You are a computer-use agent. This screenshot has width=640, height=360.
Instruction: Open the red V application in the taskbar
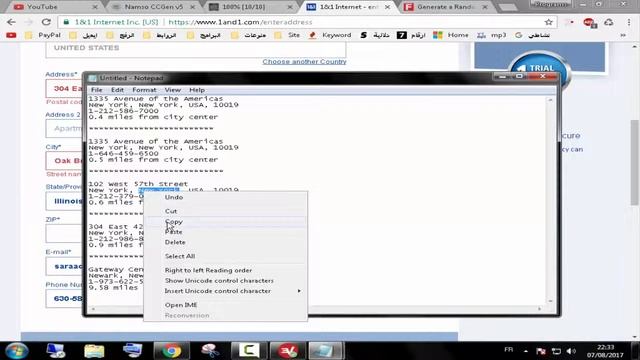pyautogui.click(x=287, y=351)
